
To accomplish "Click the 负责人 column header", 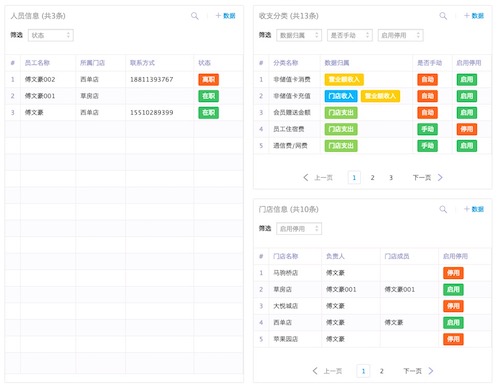I will (x=335, y=256).
